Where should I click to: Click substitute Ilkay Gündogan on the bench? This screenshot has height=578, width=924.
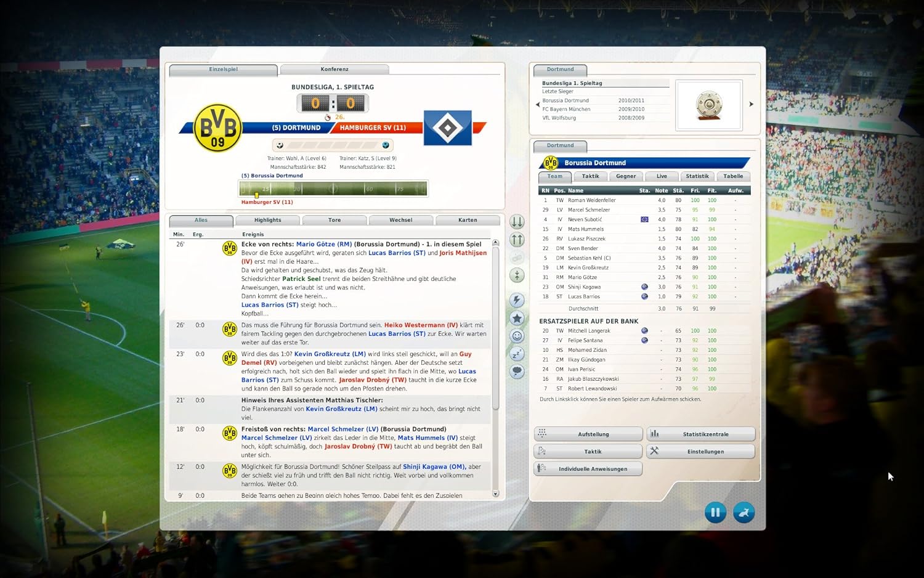pyautogui.click(x=644, y=360)
